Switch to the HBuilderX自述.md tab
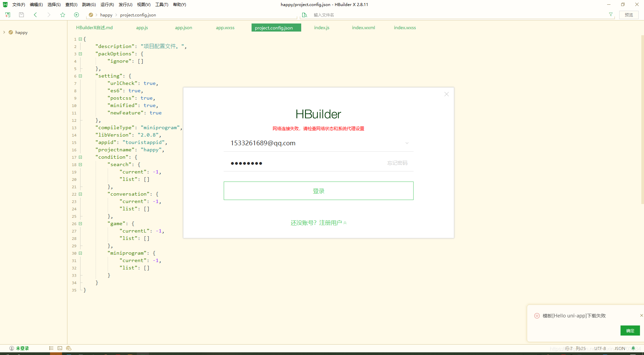 click(x=94, y=28)
